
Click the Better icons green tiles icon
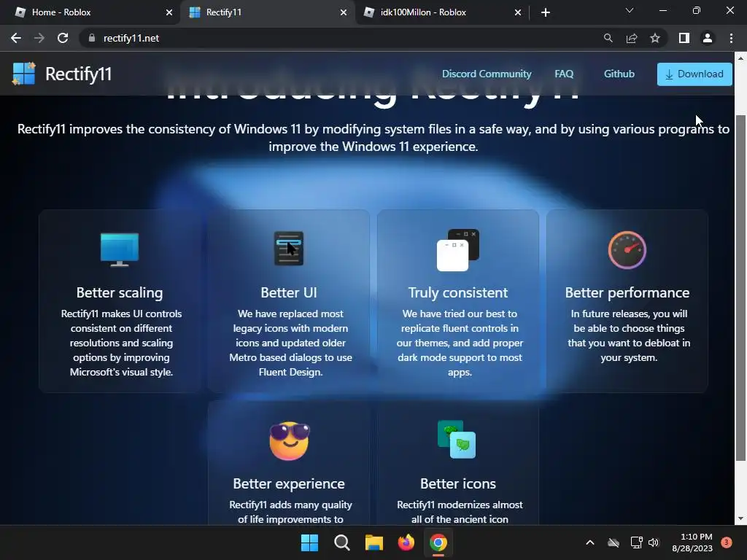(457, 439)
